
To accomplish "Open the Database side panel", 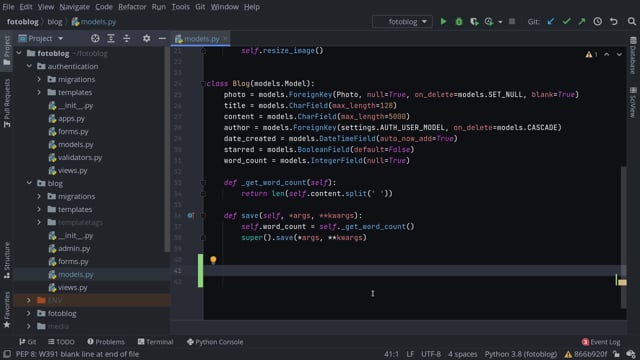I will tap(633, 56).
